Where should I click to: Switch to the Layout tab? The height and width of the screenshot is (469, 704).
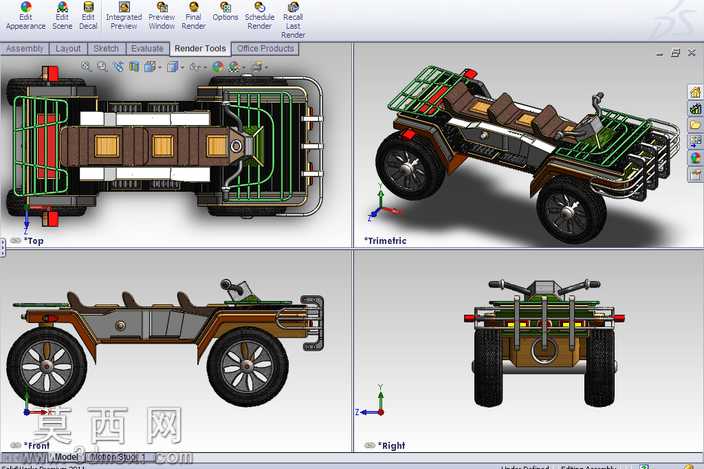tap(68, 48)
